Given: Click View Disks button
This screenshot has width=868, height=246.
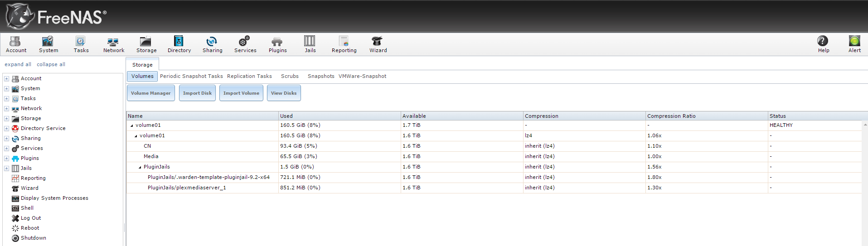Looking at the screenshot, I should [284, 93].
